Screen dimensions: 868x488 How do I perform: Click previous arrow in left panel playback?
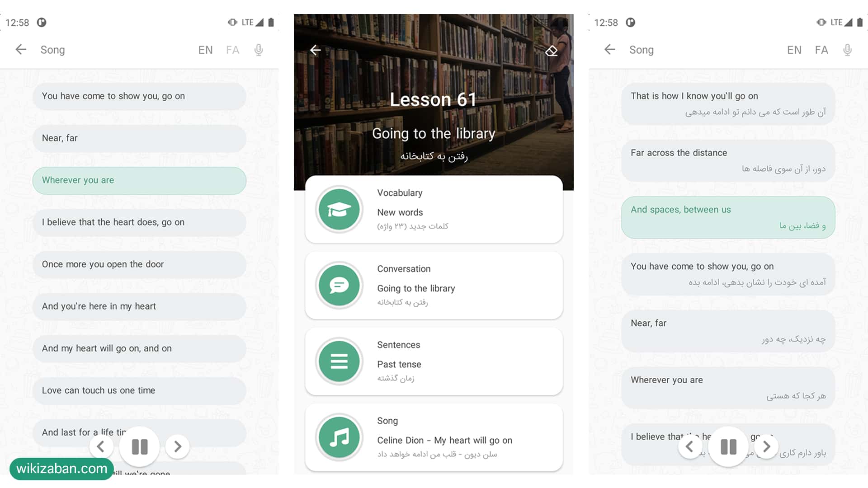101,446
